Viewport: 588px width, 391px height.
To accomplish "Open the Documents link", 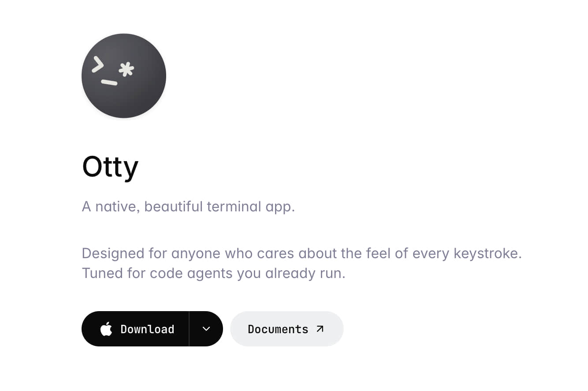I will 287,329.
